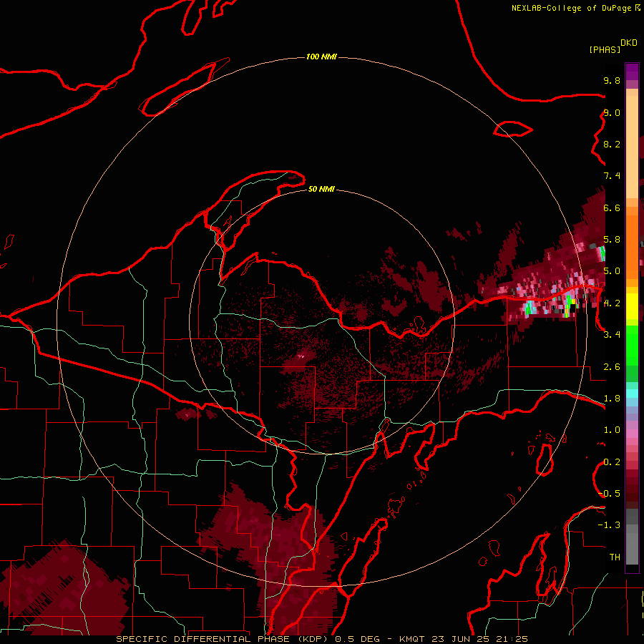Screen dimensions: 644x644
Task: Click the purple top segment of color bar
Action: point(632,72)
